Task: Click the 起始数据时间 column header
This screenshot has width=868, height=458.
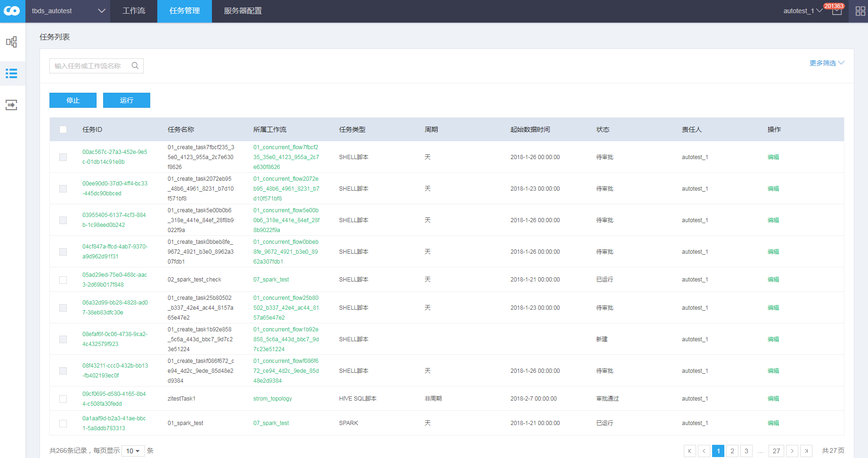Action: (530, 129)
